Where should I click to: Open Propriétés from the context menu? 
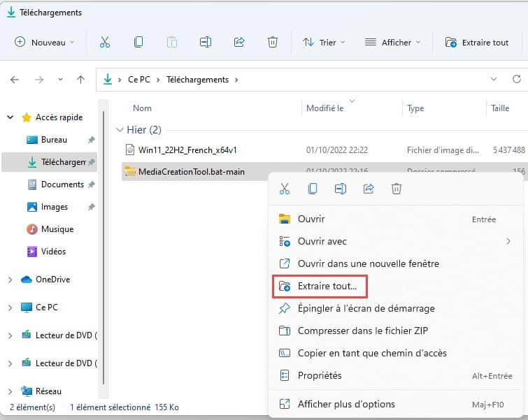point(396,375)
